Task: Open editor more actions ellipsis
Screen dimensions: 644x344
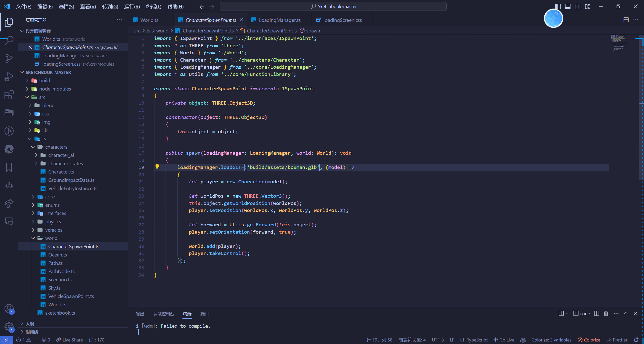Action: [x=636, y=20]
